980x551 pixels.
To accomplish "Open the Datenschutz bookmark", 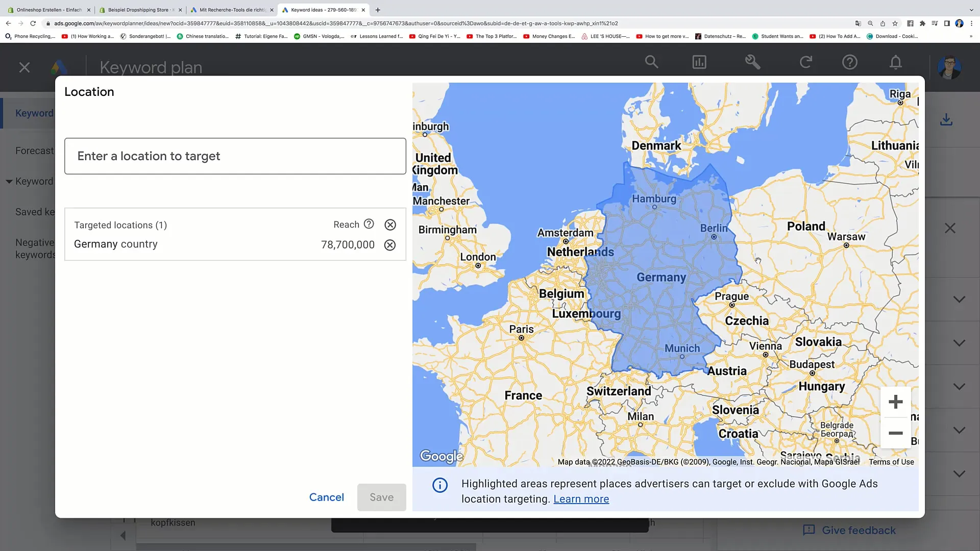I will pyautogui.click(x=720, y=36).
